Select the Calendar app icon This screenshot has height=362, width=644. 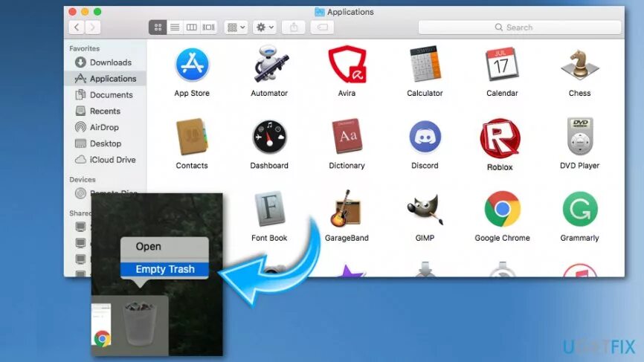coord(501,65)
